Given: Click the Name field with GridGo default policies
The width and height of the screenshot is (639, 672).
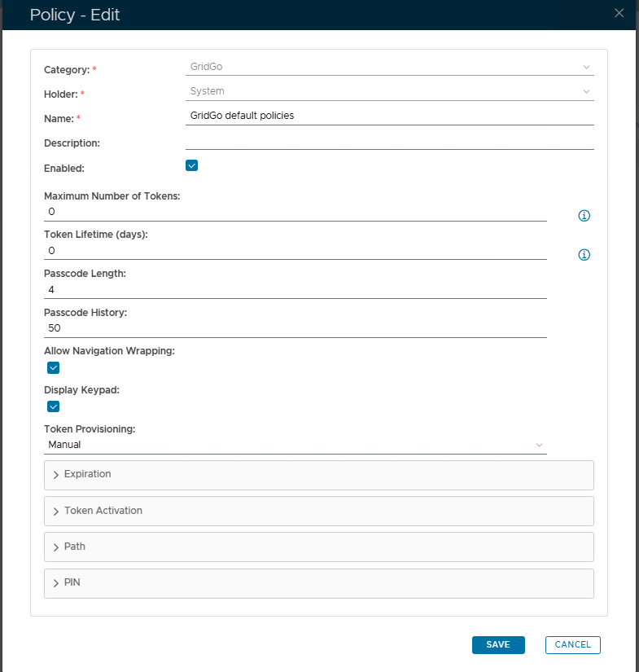Looking at the screenshot, I should (389, 116).
